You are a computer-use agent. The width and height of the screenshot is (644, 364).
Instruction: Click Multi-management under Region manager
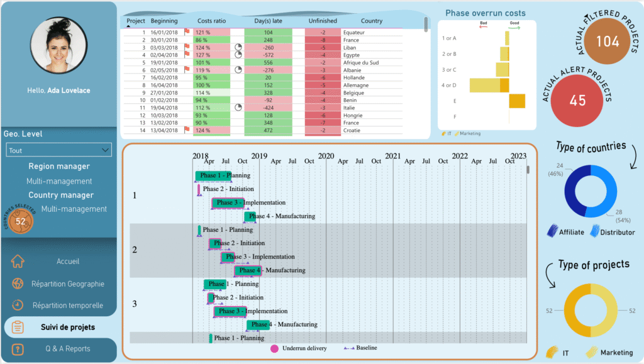(x=59, y=181)
